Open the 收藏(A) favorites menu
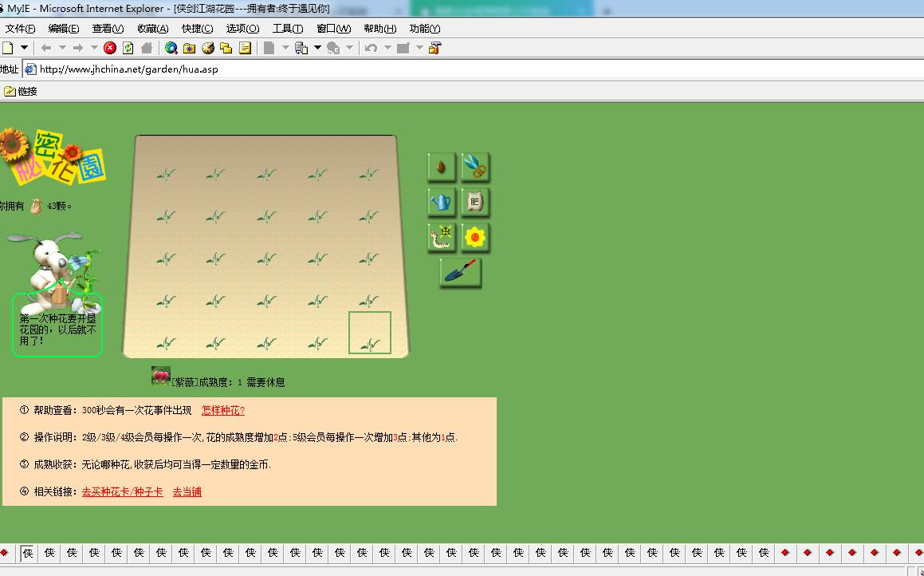Viewport: 924px width, 576px height. click(x=152, y=28)
